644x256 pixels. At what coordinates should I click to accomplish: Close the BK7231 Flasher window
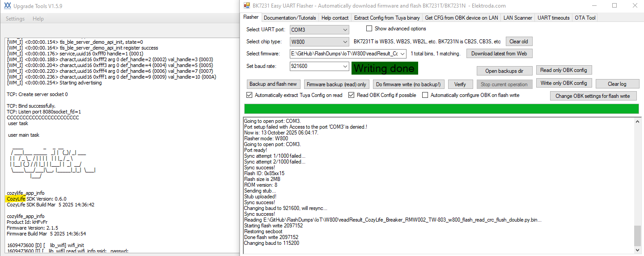[635, 6]
